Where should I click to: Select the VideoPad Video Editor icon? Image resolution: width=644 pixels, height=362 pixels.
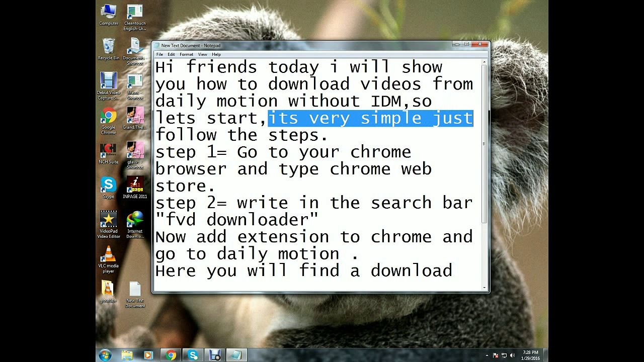click(x=109, y=225)
